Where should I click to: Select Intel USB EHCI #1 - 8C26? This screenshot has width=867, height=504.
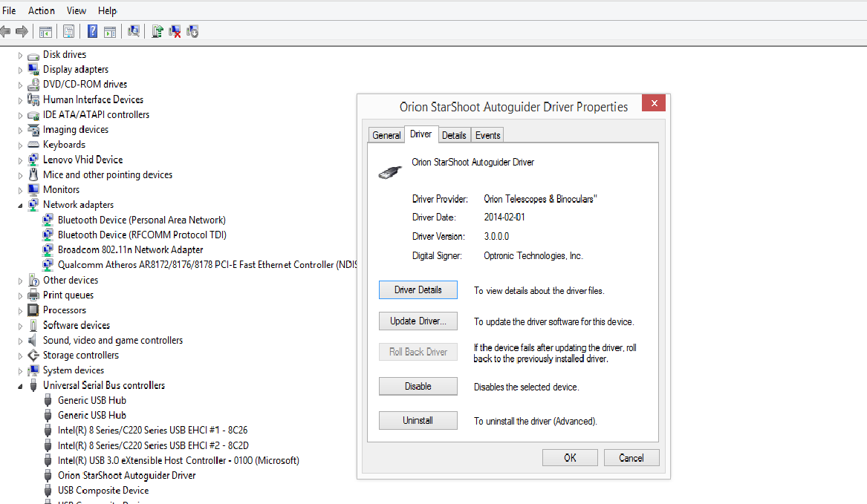[152, 430]
